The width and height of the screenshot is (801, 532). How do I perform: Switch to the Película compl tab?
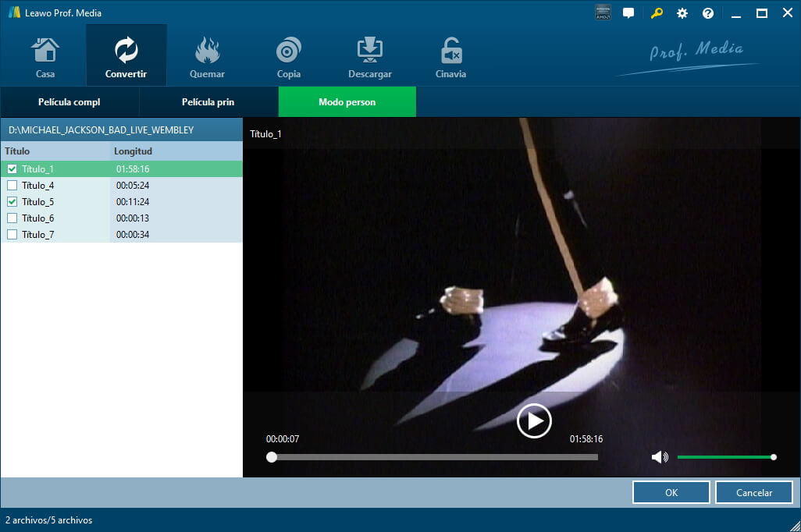tap(69, 102)
